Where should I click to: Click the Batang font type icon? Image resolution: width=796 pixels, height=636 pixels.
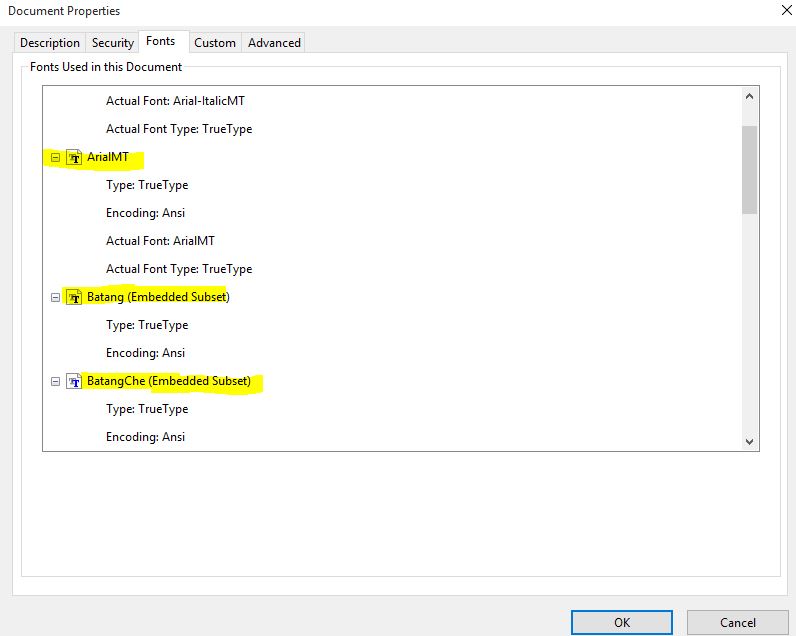(x=74, y=297)
